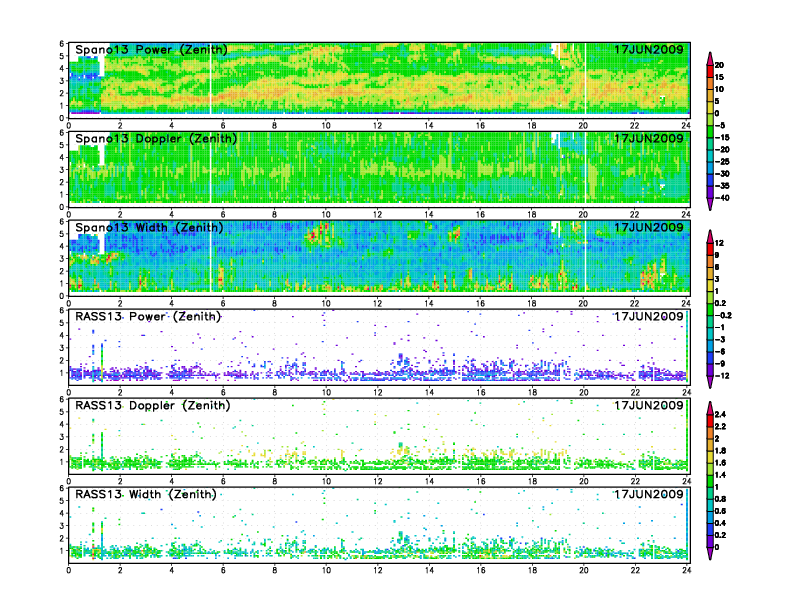Click the "1.4" colorbar label

click(x=720, y=475)
